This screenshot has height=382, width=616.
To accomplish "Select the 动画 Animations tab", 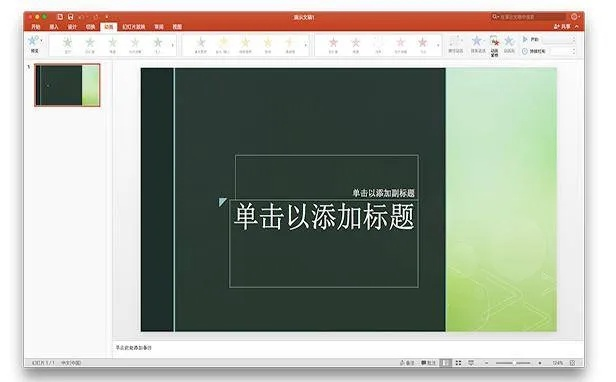I will click(x=108, y=27).
